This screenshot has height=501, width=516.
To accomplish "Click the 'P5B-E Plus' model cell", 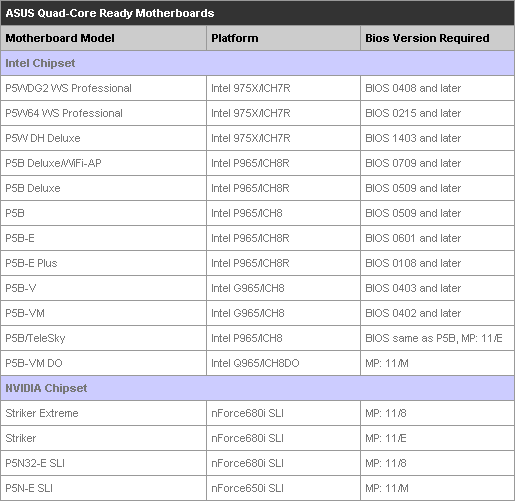I will click(103, 263).
